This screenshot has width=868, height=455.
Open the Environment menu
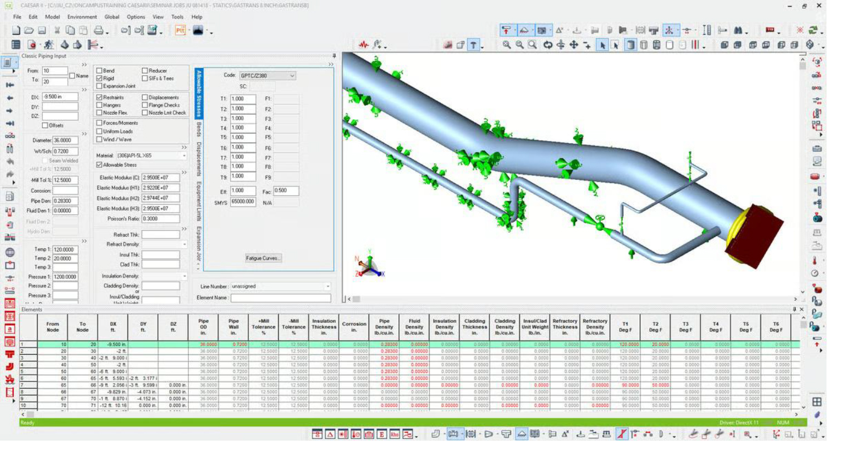[x=82, y=17]
